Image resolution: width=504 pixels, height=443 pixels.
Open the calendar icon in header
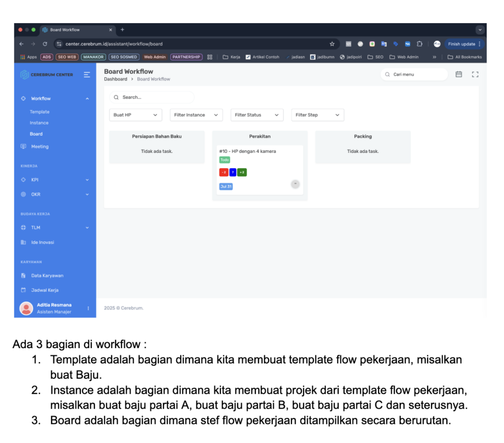point(459,74)
